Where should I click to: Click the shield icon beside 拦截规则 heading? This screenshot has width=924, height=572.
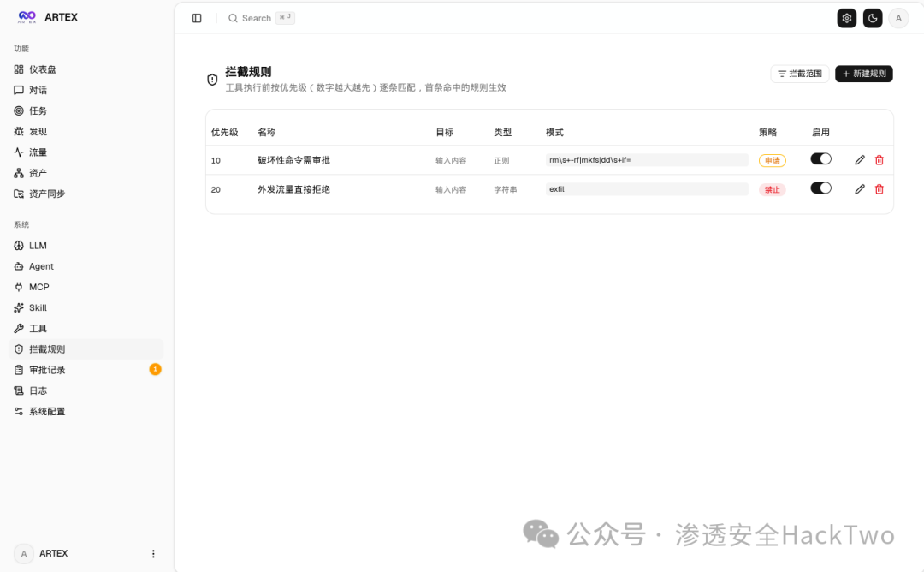point(212,80)
